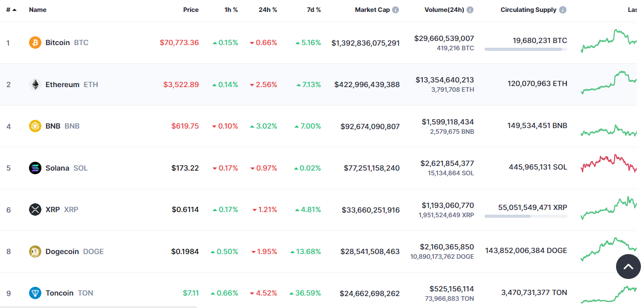Open Solana's red sparkline chart
The width and height of the screenshot is (644, 308).
pos(609,163)
